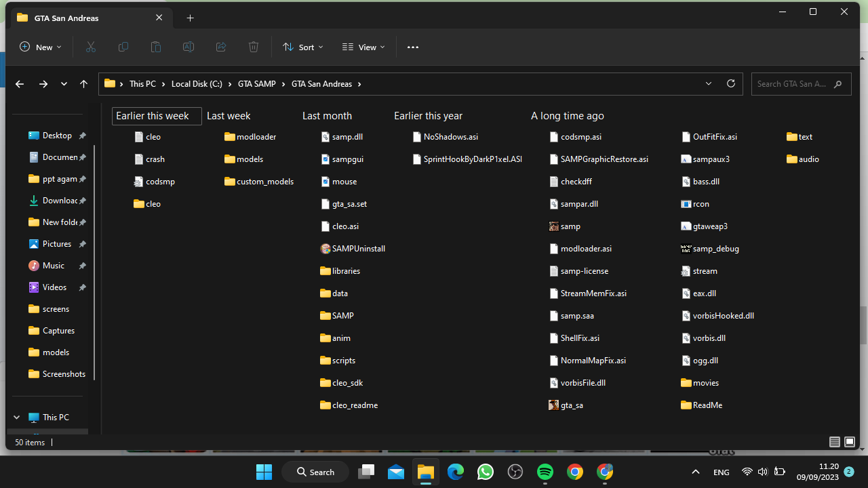The image size is (868, 488).
Task: Open the View dropdown menu
Action: (363, 47)
